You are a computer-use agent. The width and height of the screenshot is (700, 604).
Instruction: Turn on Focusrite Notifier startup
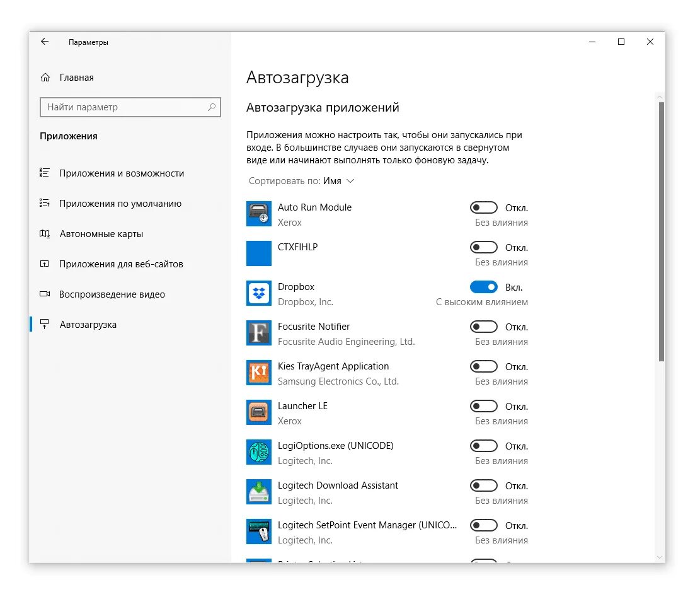(483, 327)
